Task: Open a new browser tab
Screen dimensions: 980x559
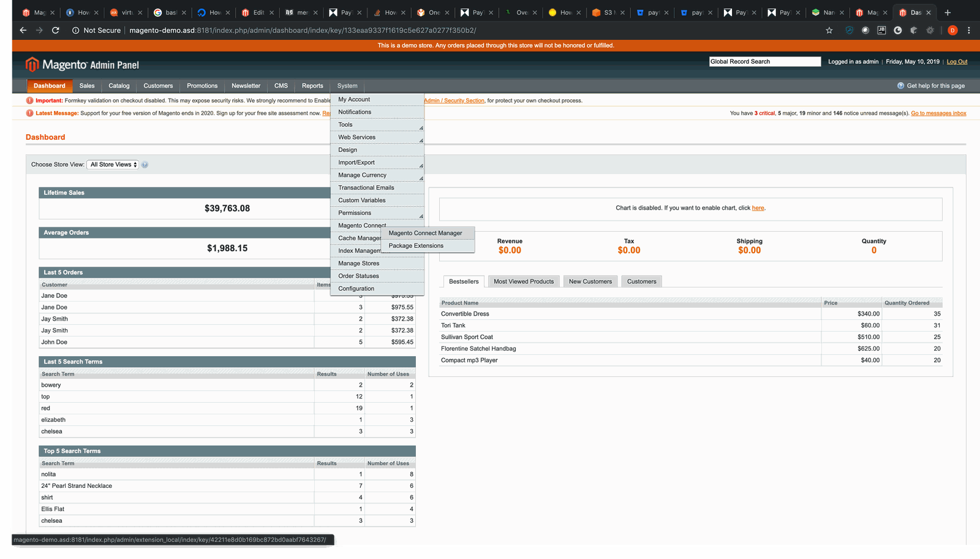Action: (948, 12)
